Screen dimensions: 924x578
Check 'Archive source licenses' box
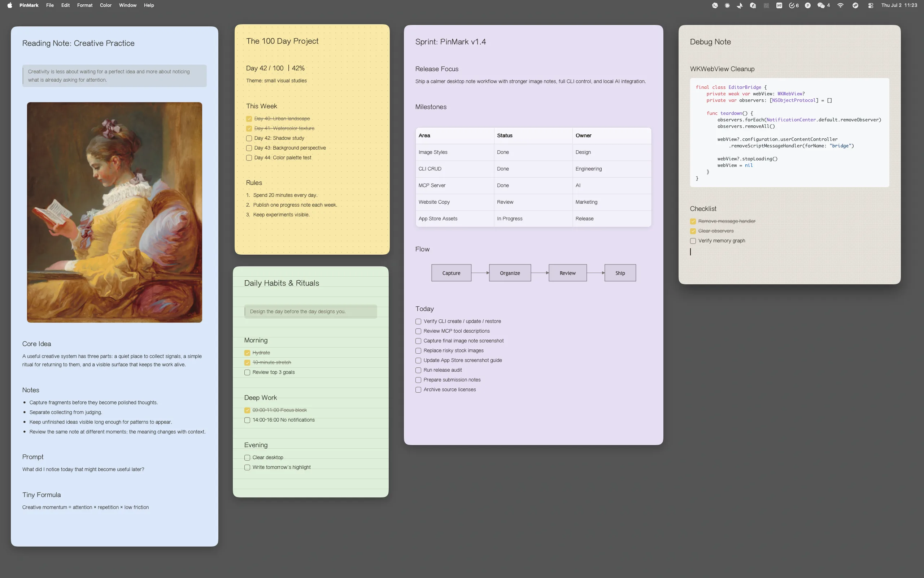point(418,390)
